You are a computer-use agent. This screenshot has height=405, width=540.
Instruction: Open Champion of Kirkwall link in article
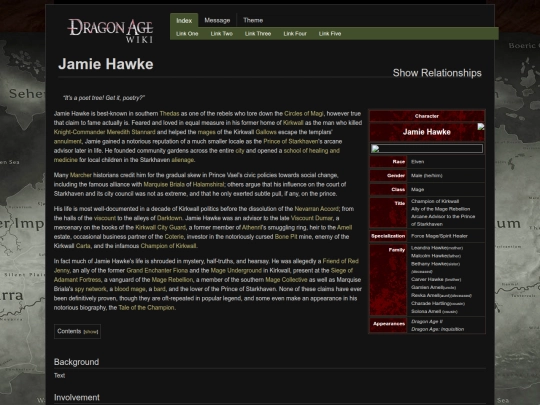168,246
